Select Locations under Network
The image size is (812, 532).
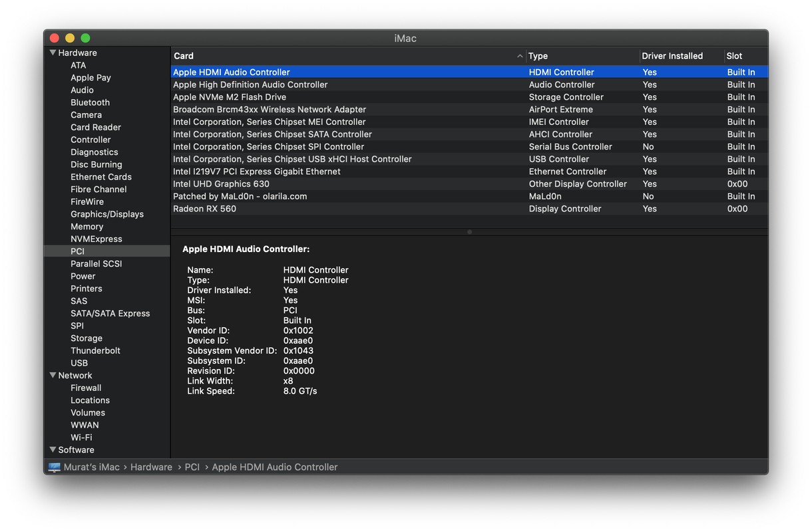(x=90, y=400)
